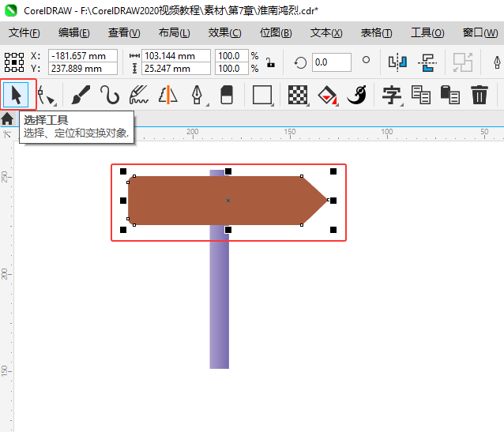Image resolution: width=504 pixels, height=432 pixels.
Task: Select the Pen tool
Action: point(197,95)
